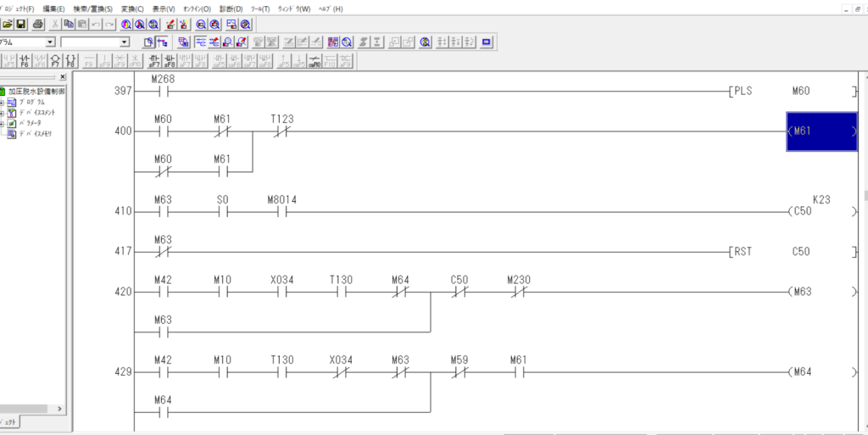Viewport: 868px width, 435px height.
Task: Expand the パラメータ tree node
Action: point(3,124)
